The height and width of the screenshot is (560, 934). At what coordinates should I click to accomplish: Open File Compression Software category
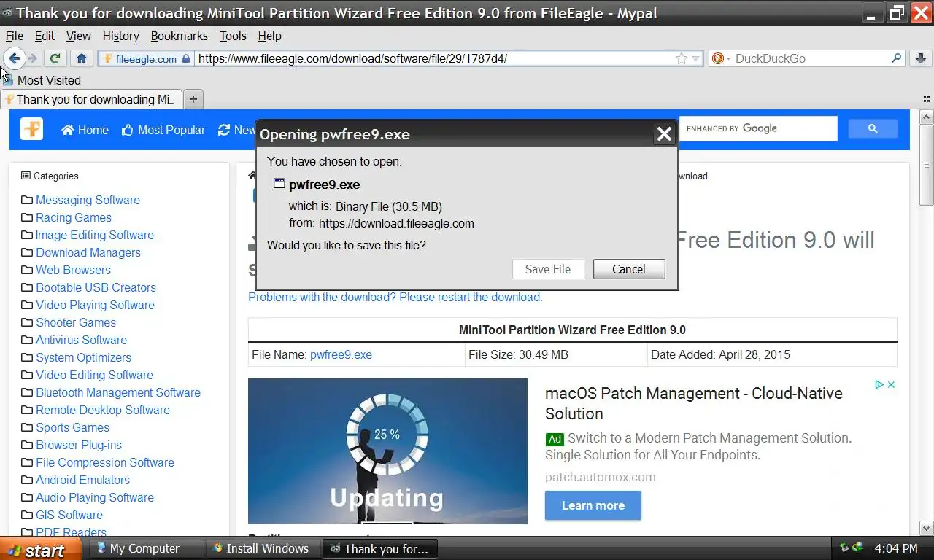105,462
